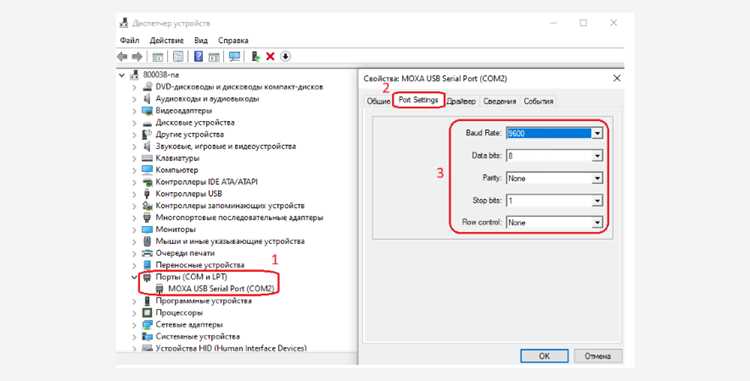The image size is (750, 381).
Task: Maximize the Диспетчер устройств window
Action: coord(583,23)
